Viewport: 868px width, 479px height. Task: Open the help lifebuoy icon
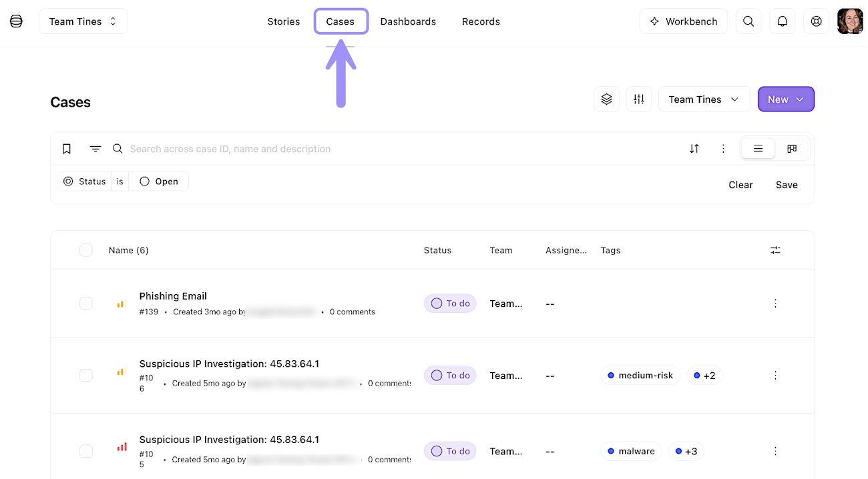point(816,21)
